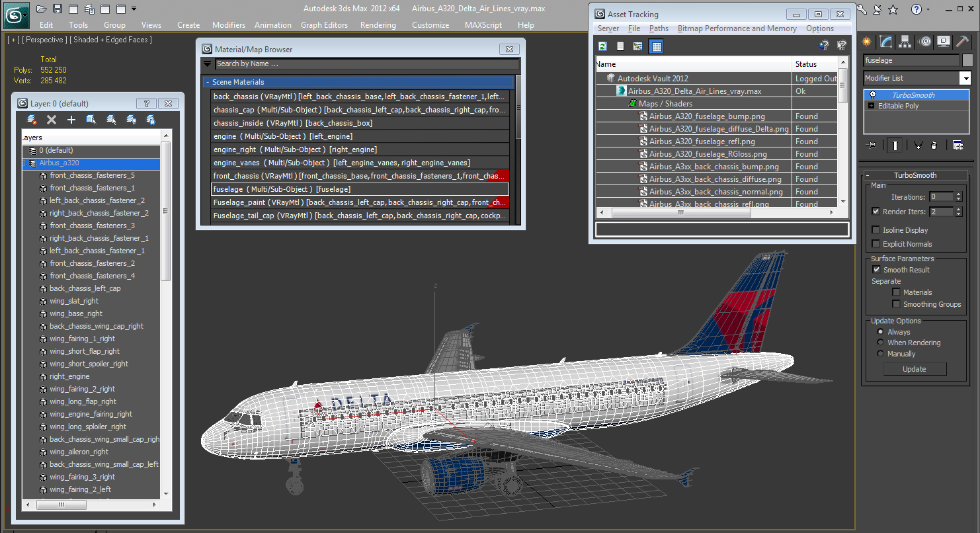
Task: Open the Create command panel tab
Action: click(x=867, y=42)
